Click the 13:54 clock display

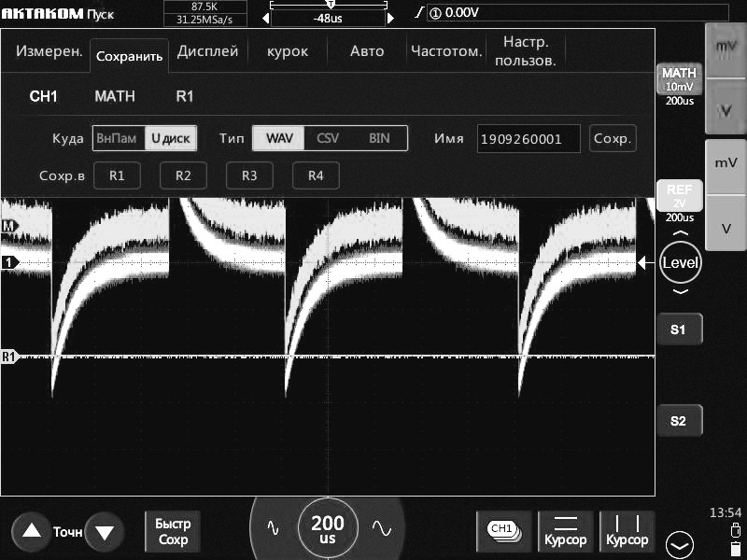coord(726,512)
